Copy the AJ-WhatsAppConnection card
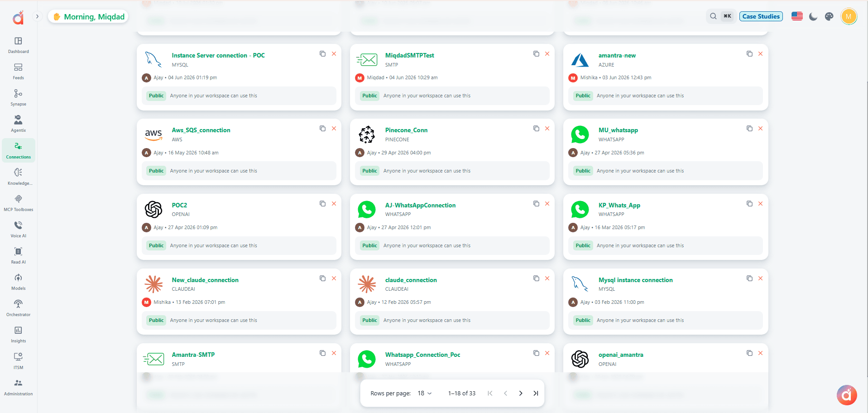868x413 pixels. coord(536,203)
